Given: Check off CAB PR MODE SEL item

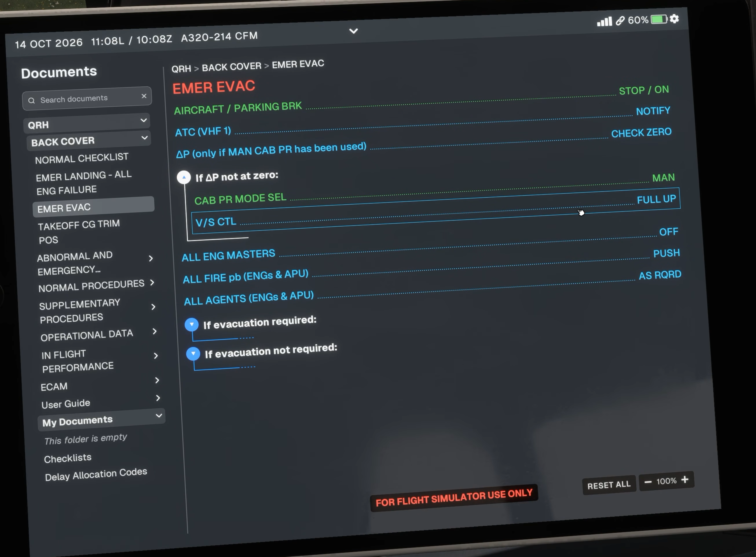Looking at the screenshot, I should click(435, 189).
